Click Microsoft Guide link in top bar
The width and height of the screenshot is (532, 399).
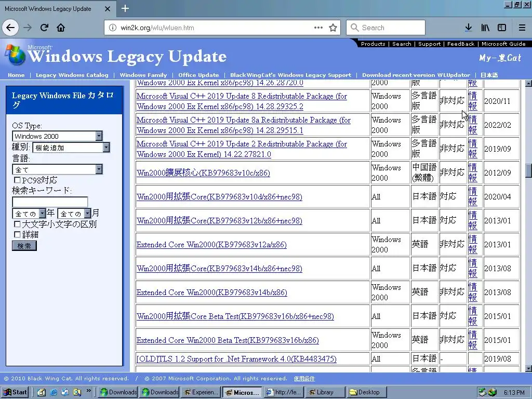click(x=503, y=44)
